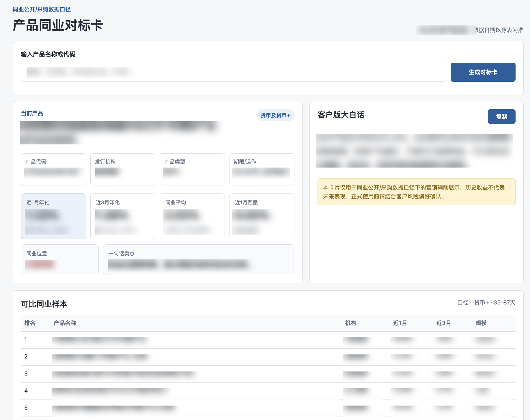Click the 产品名称 column header
530x420 pixels.
point(65,323)
